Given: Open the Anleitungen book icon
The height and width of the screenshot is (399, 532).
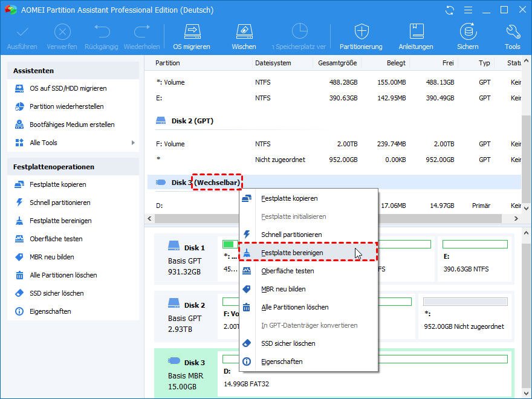Looking at the screenshot, I should (417, 31).
